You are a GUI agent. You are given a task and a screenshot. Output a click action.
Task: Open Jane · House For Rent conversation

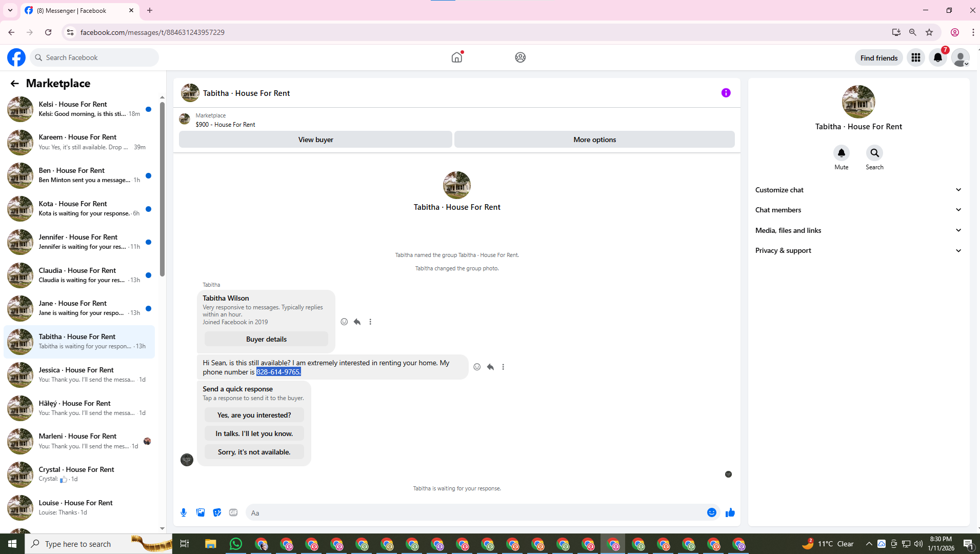coord(79,308)
